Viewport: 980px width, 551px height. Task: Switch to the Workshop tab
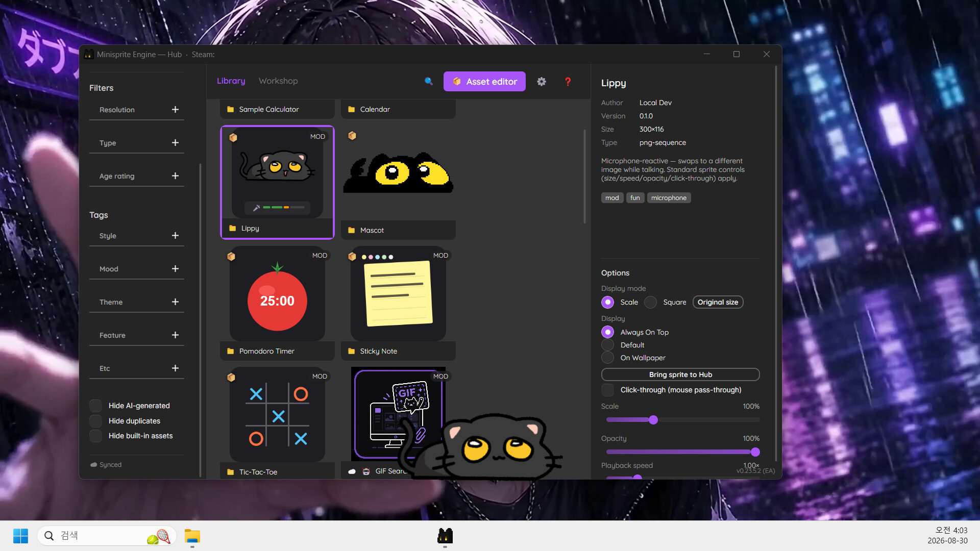point(278,81)
